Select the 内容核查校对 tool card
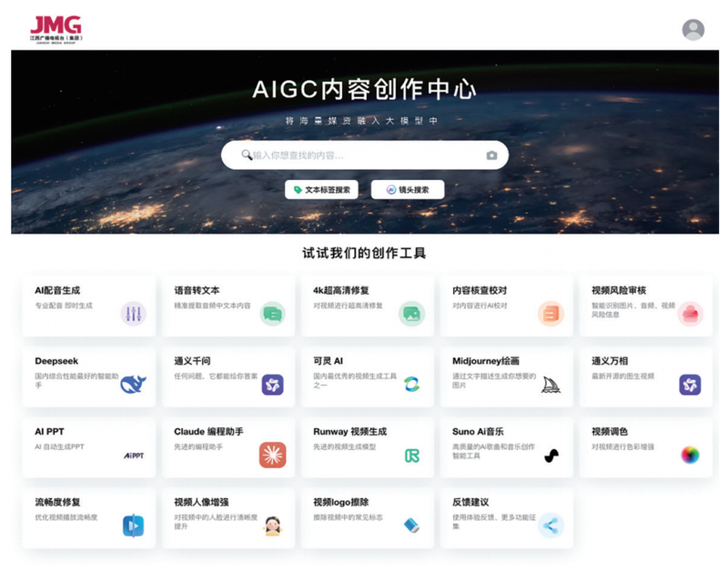This screenshot has height=581, width=728. [x=506, y=306]
